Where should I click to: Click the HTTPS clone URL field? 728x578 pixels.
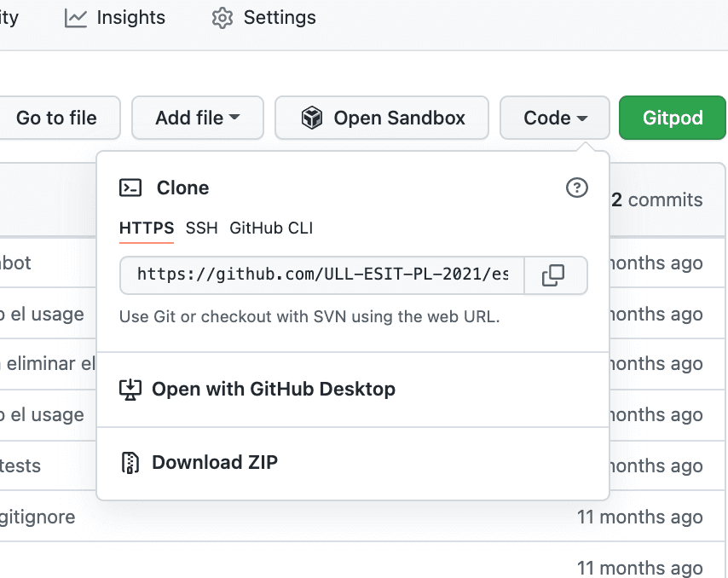[x=322, y=275]
